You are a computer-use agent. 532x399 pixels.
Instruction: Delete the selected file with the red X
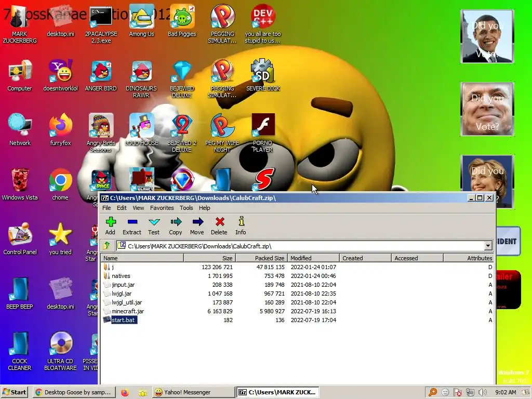coord(219,225)
